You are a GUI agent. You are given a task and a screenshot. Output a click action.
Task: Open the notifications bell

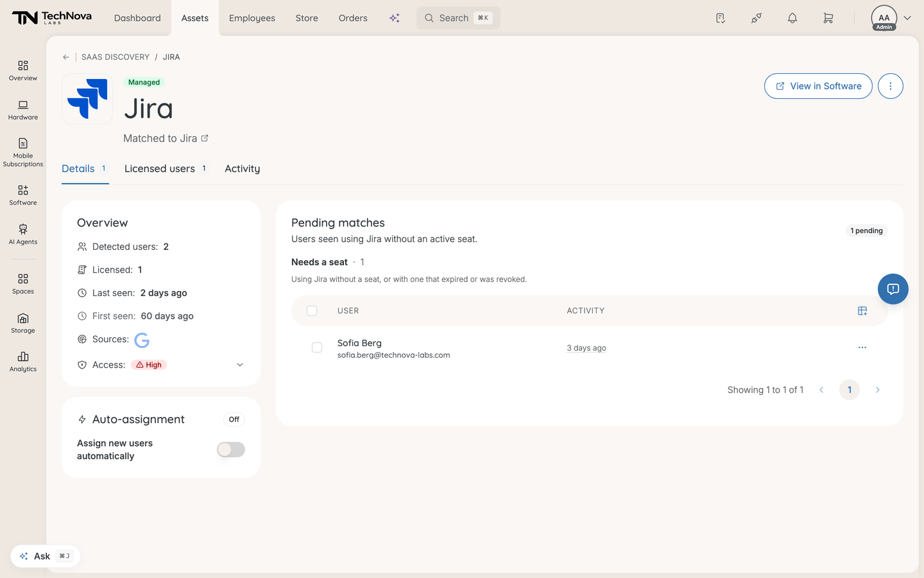coord(792,18)
